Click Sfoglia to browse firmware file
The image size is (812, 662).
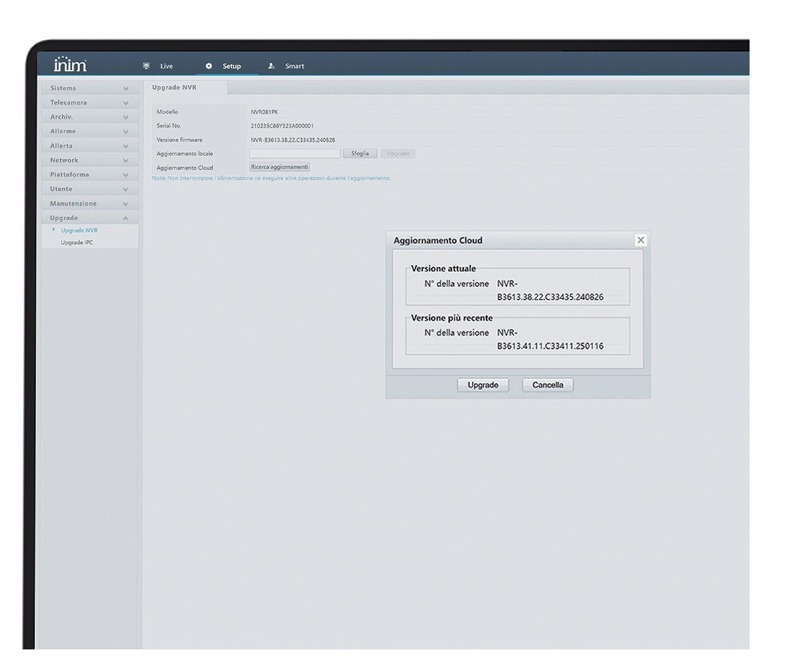point(360,154)
